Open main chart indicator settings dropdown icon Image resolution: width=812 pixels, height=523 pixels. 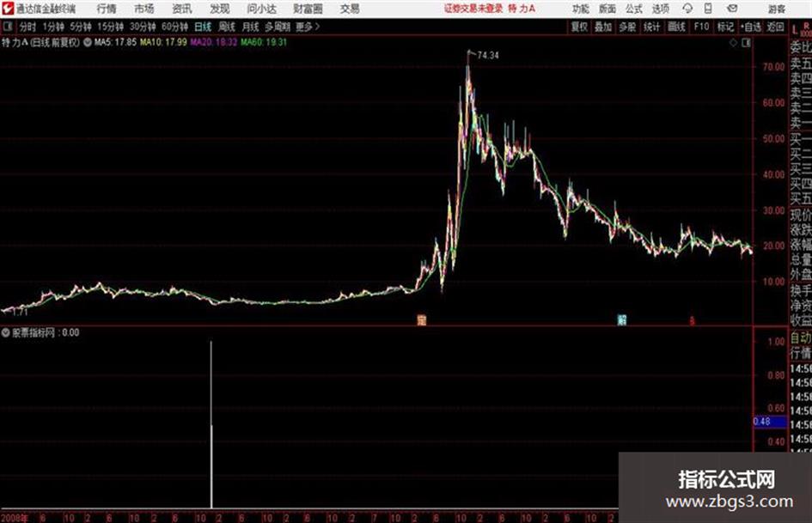[x=88, y=42]
